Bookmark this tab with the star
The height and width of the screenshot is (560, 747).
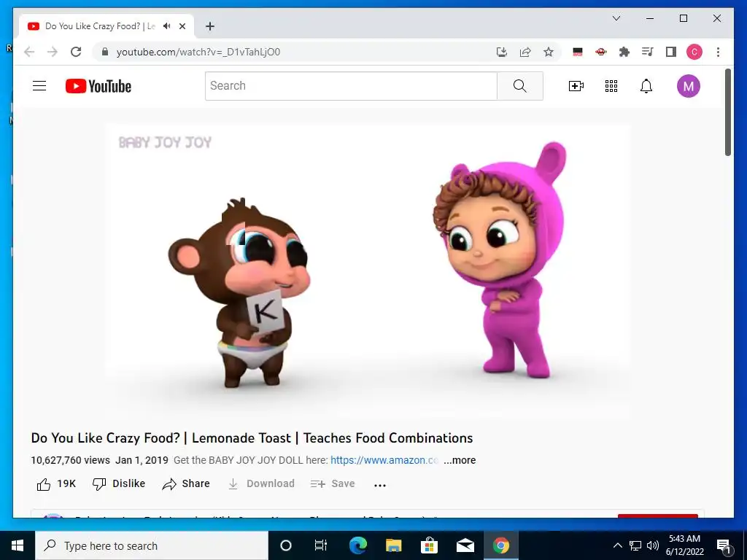pos(549,52)
